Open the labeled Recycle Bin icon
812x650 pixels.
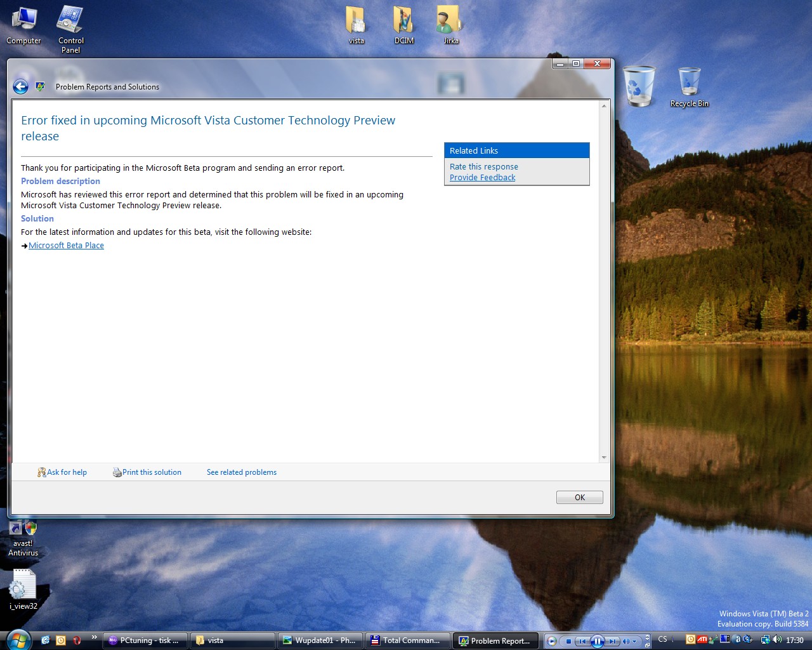(690, 88)
